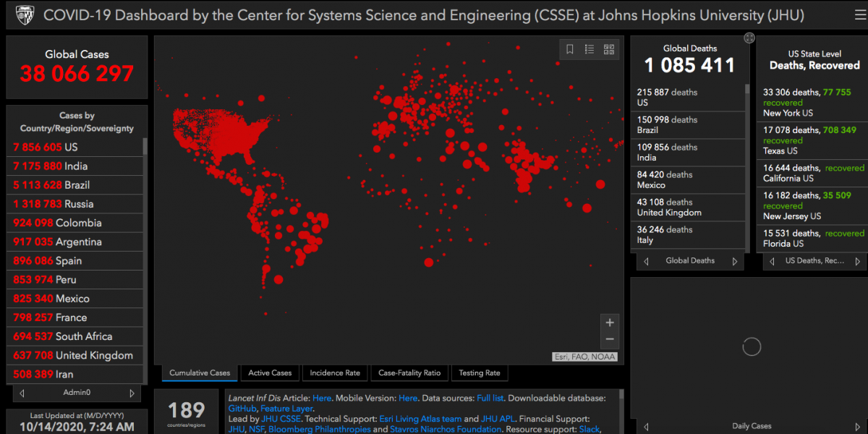Open 'Here' link after Lancet Inf Dis Article
The height and width of the screenshot is (434, 868).
point(322,398)
